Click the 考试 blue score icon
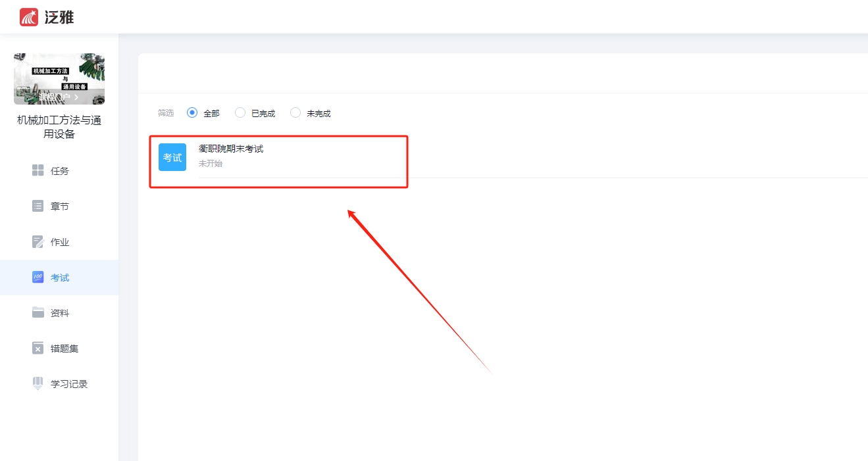 pyautogui.click(x=38, y=278)
